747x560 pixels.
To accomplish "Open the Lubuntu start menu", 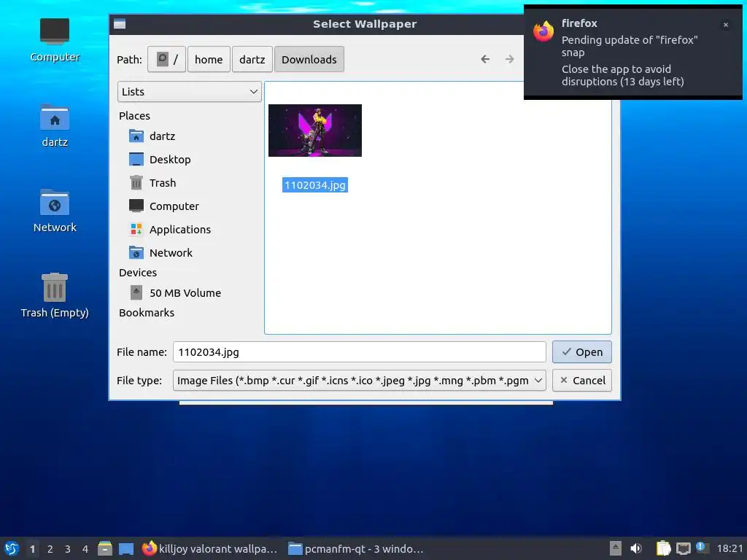I will (12, 548).
